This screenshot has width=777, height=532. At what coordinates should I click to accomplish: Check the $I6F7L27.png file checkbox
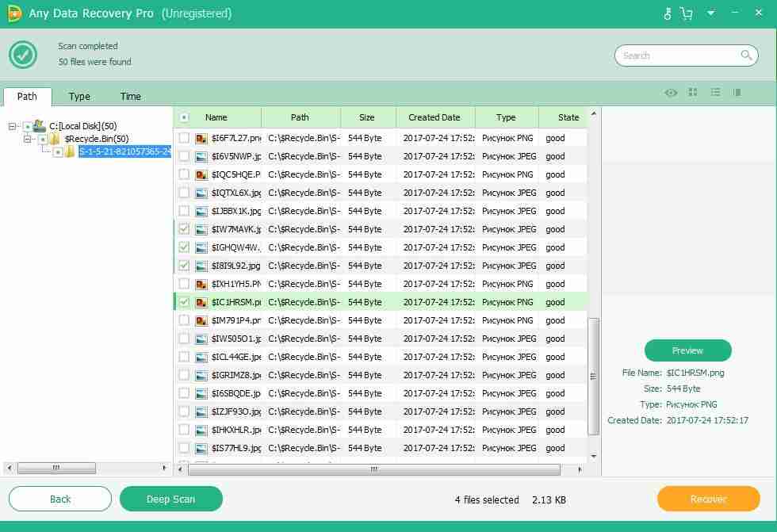184,138
